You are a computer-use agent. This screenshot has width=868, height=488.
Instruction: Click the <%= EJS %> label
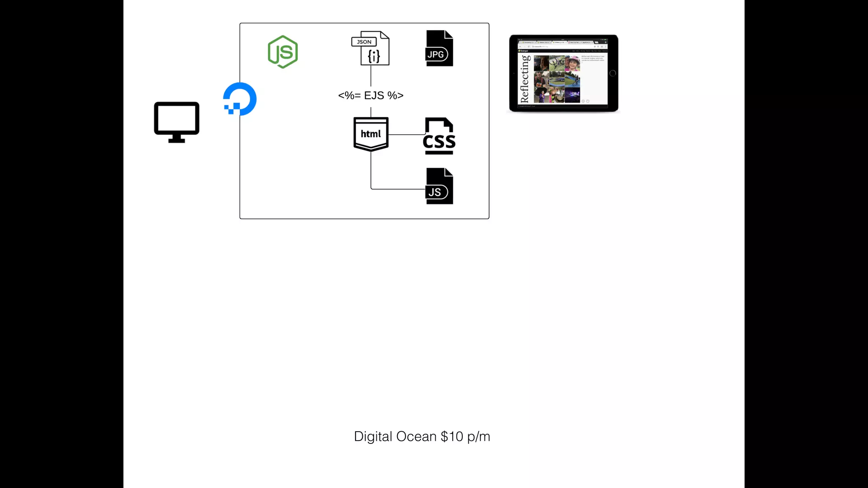pyautogui.click(x=371, y=95)
